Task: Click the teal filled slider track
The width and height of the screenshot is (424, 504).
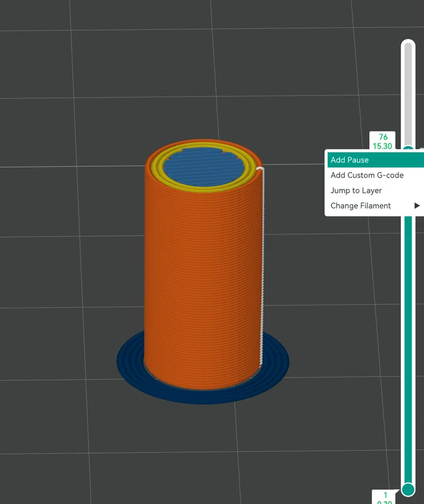Action: click(408, 347)
